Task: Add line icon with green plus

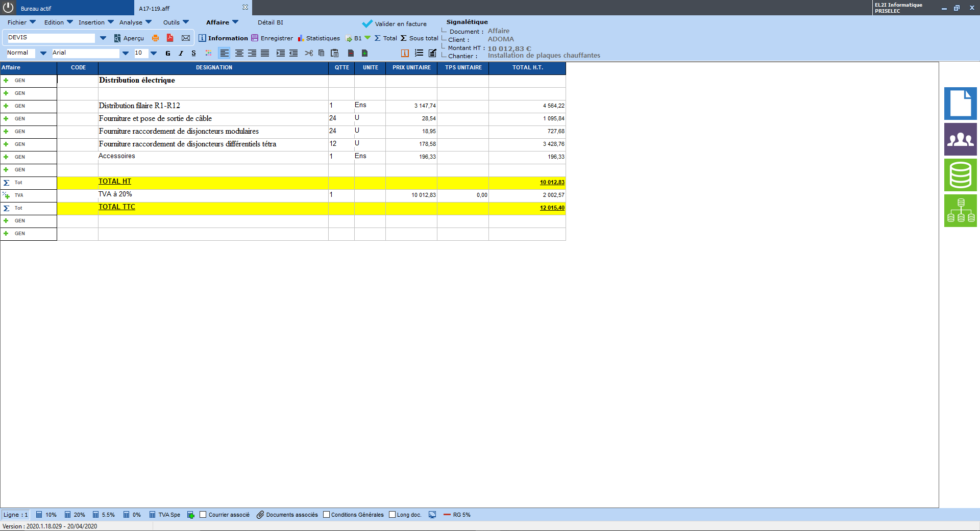Action: coord(364,53)
